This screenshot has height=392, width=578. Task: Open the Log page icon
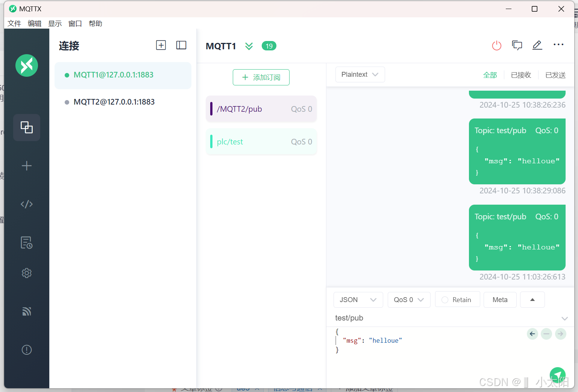tap(27, 243)
